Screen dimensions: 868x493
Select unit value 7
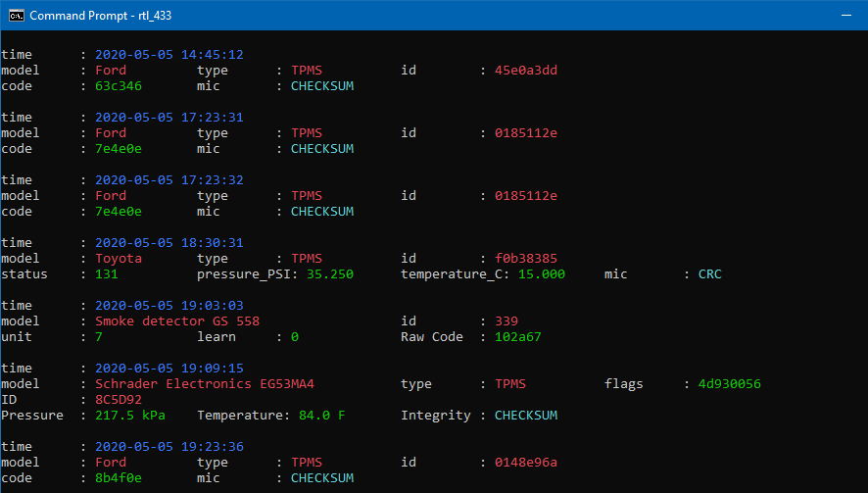pyautogui.click(x=99, y=337)
